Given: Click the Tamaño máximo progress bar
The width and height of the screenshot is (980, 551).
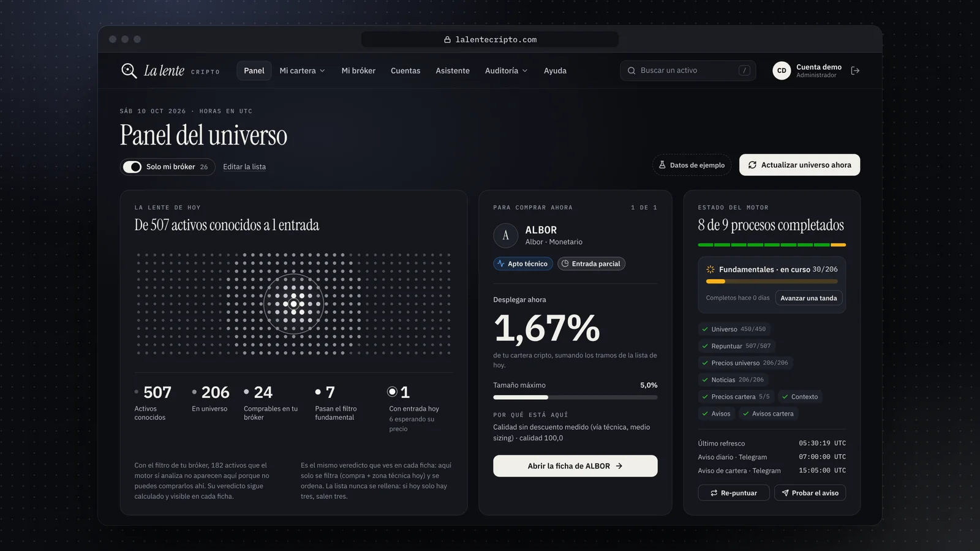Looking at the screenshot, I should (x=575, y=397).
